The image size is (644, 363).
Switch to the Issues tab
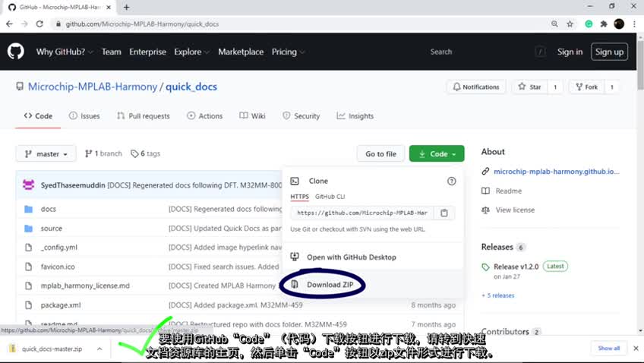[84, 116]
